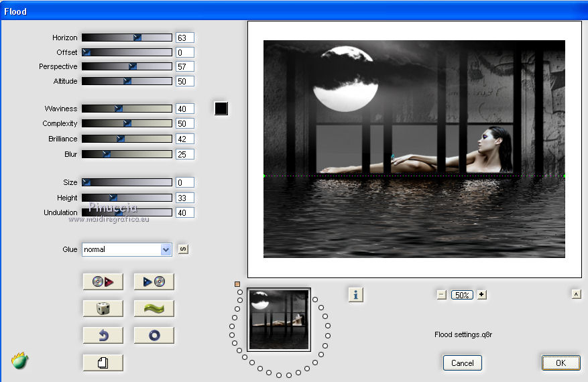Toggle the small 's' button next to Glue
Viewport: 588px width, 382px height.
(x=183, y=249)
